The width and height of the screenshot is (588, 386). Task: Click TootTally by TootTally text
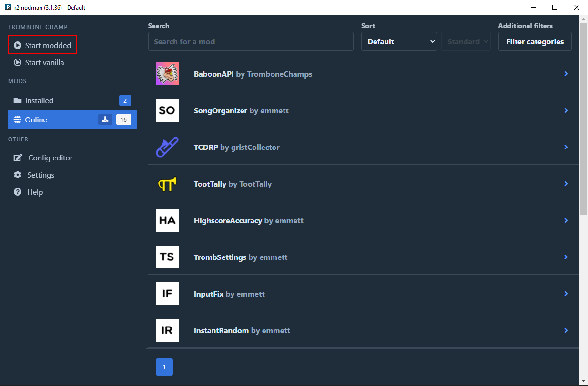233,184
